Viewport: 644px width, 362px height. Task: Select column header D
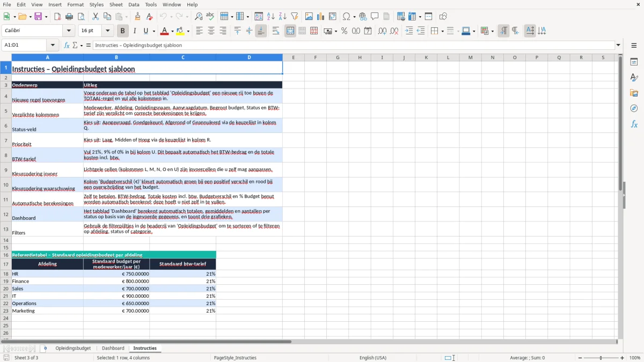[249, 57]
